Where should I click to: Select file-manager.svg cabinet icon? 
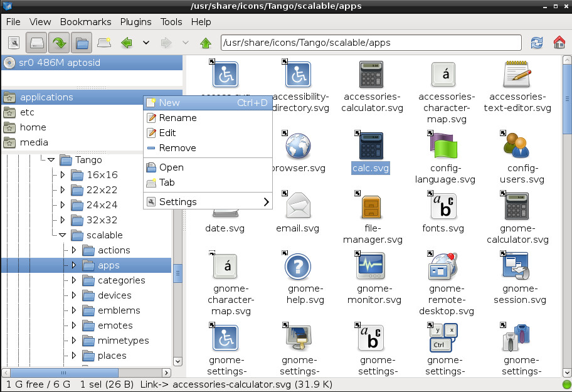click(x=371, y=206)
